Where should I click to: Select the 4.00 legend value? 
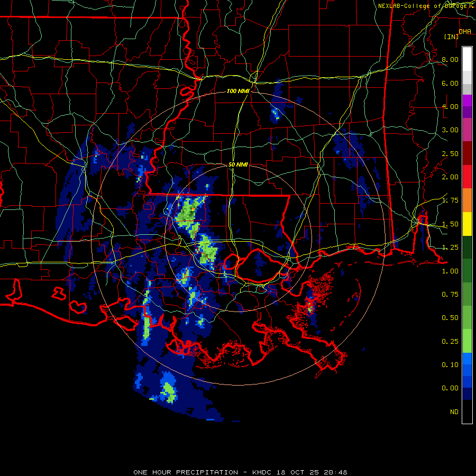click(x=450, y=106)
